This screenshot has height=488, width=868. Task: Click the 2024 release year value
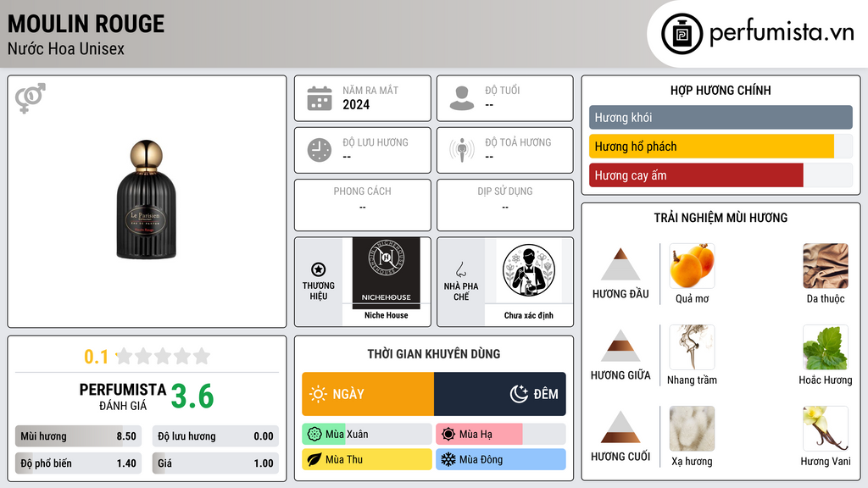356,104
